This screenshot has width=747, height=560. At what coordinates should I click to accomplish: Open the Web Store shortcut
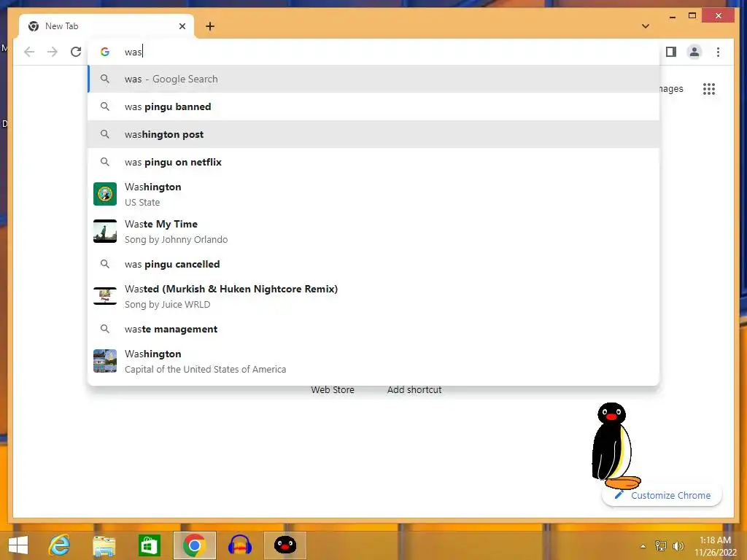(333, 390)
